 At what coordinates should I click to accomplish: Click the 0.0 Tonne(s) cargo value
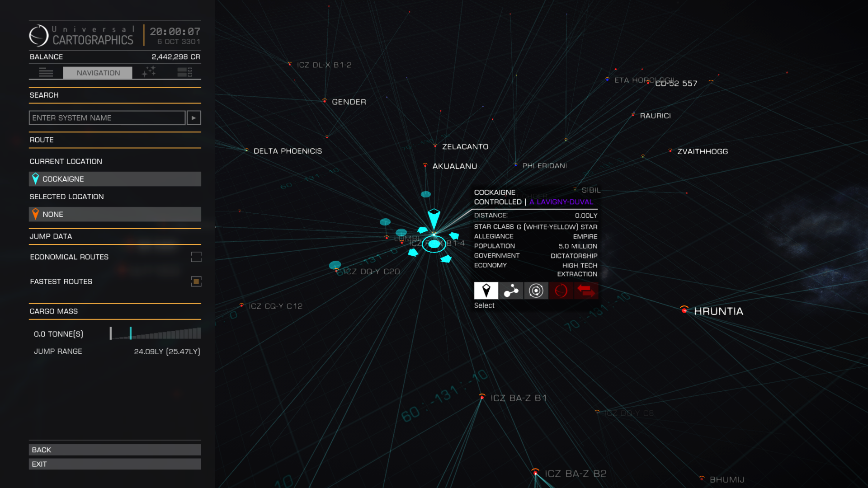[58, 334]
